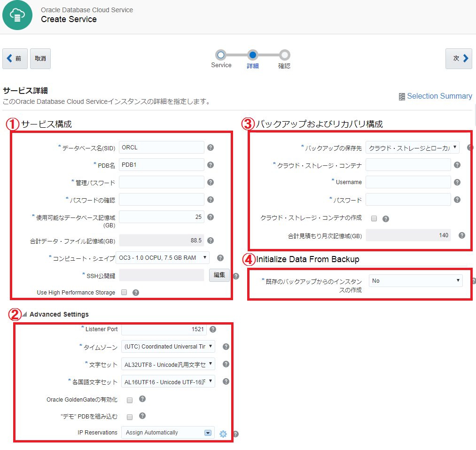Open help for Listener Port

[213, 329]
